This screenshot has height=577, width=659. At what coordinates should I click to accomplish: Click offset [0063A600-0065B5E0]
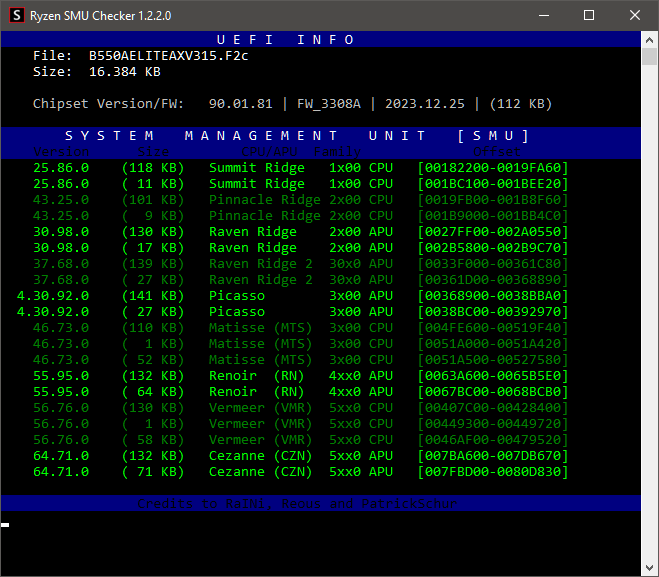[493, 375]
